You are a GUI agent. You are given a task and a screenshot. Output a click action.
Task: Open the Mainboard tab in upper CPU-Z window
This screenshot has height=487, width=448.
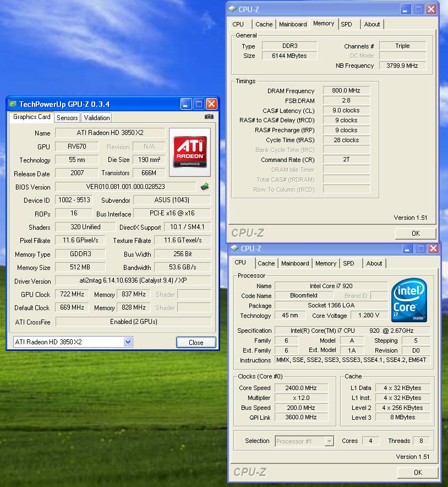click(293, 24)
